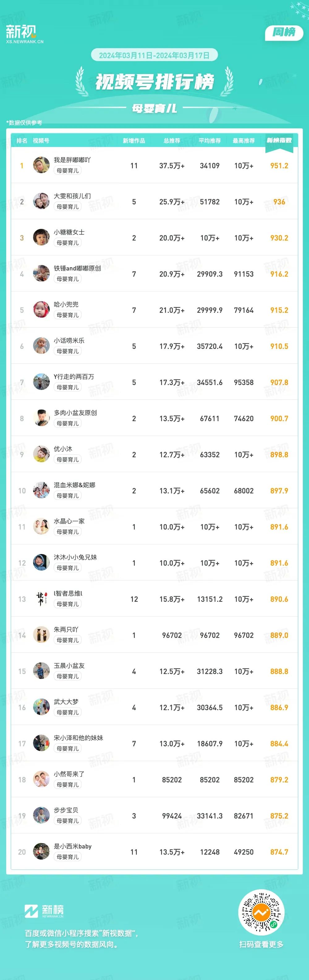Open the account name 混血米娜&妮娜
This screenshot has width=309, height=980.
point(74,485)
